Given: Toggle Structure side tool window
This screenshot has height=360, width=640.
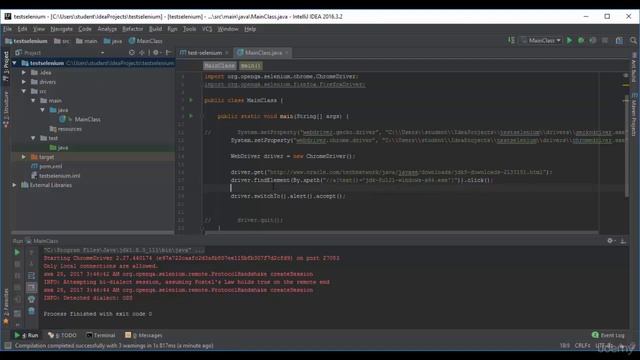Looking at the screenshot, I should pos(6,109).
